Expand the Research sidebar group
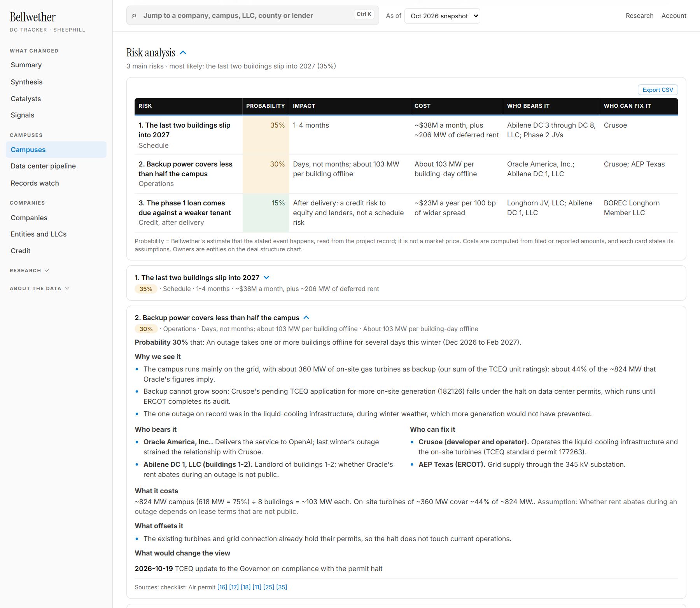Viewport: 700px width, 608px height. [29, 270]
